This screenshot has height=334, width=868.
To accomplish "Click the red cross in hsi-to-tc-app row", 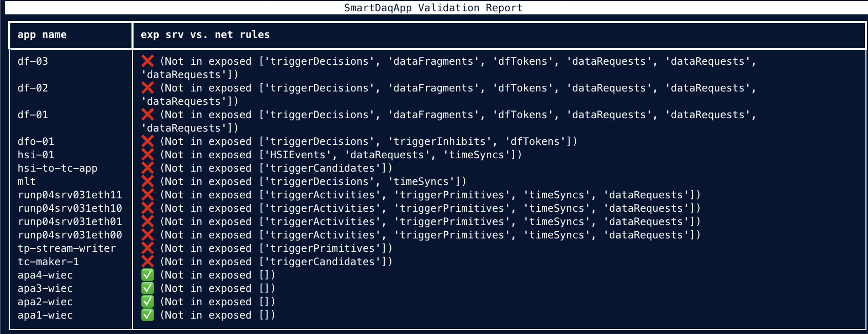I will 147,168.
